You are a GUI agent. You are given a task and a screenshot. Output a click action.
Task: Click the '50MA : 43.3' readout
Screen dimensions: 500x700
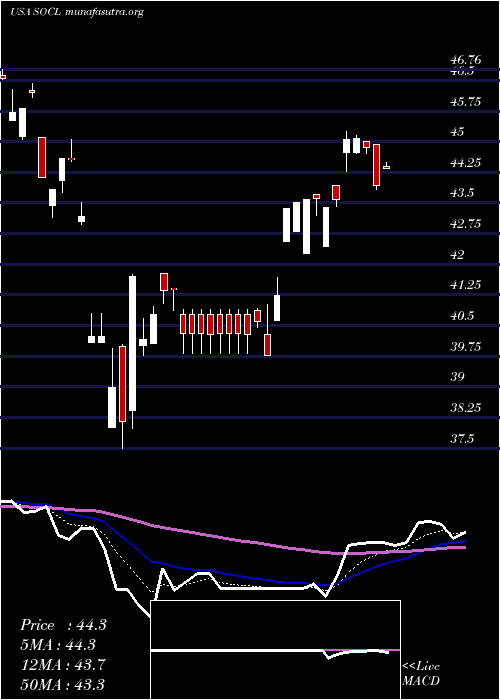(x=63, y=684)
